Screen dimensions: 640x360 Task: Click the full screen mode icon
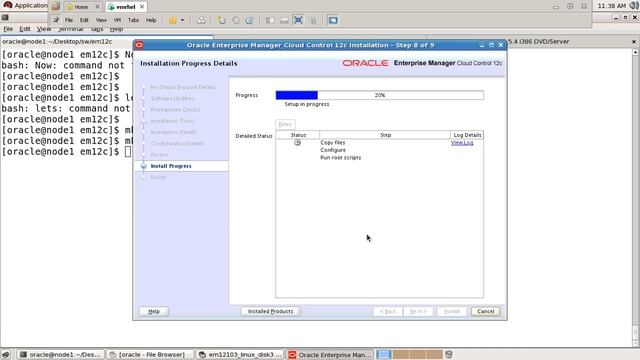(x=298, y=20)
